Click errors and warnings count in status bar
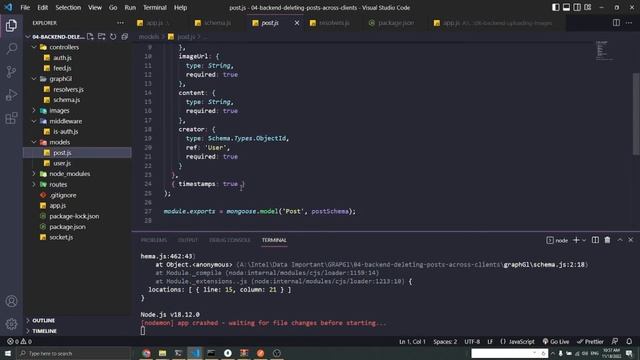This screenshot has width=640, height=360. [x=19, y=341]
